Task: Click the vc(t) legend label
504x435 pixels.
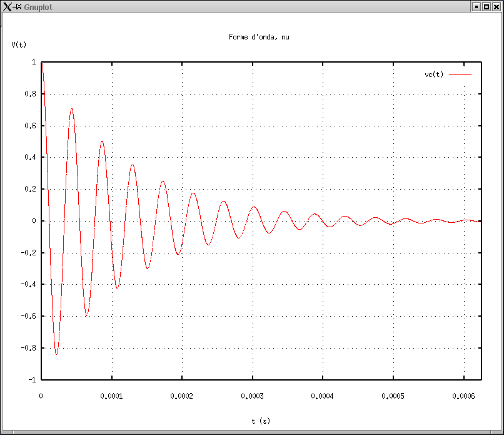Action: click(434, 74)
